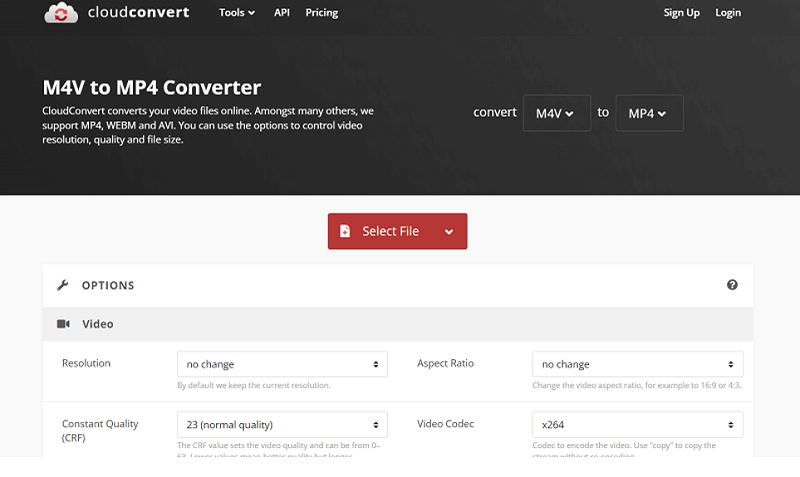Viewport: 800px width, 477px height.
Task: Click the Video section header label
Action: tap(98, 324)
